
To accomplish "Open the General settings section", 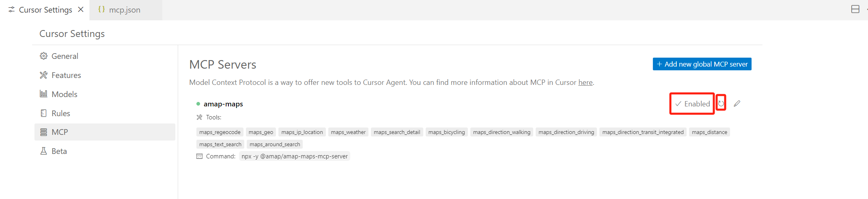I will click(65, 56).
